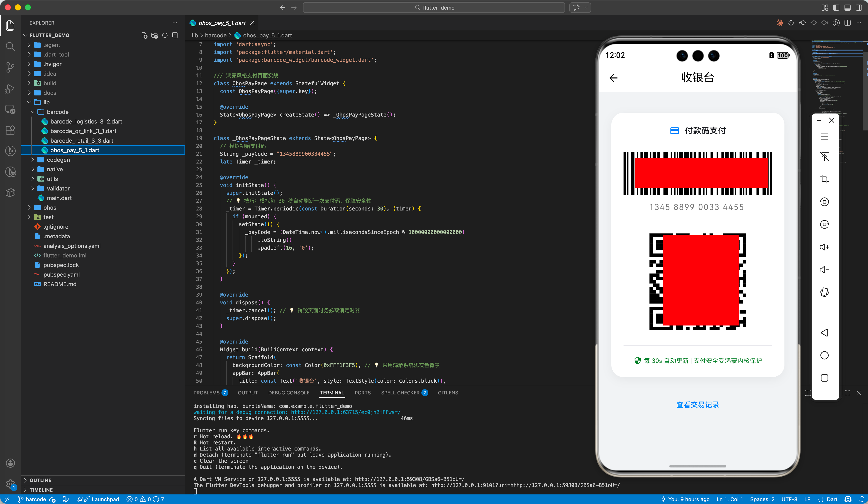Viewport: 868px width, 504px height.
Task: Open the Source Control view
Action: pos(10,67)
